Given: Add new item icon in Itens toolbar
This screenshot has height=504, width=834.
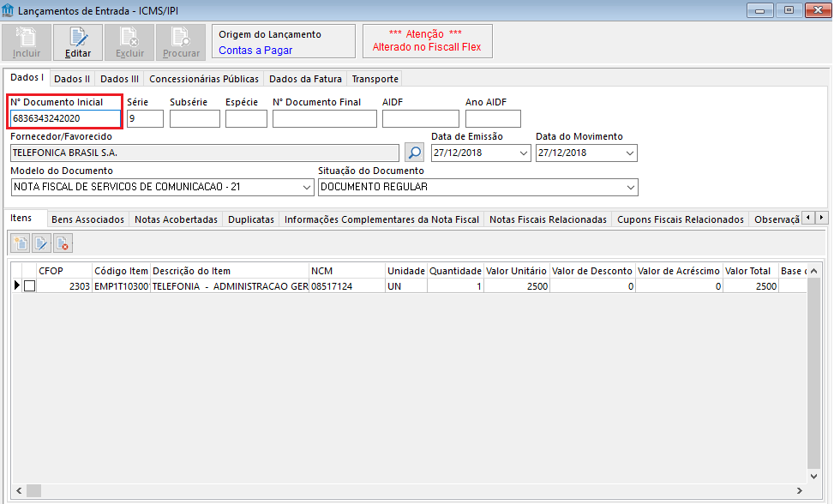Looking at the screenshot, I should tap(21, 243).
